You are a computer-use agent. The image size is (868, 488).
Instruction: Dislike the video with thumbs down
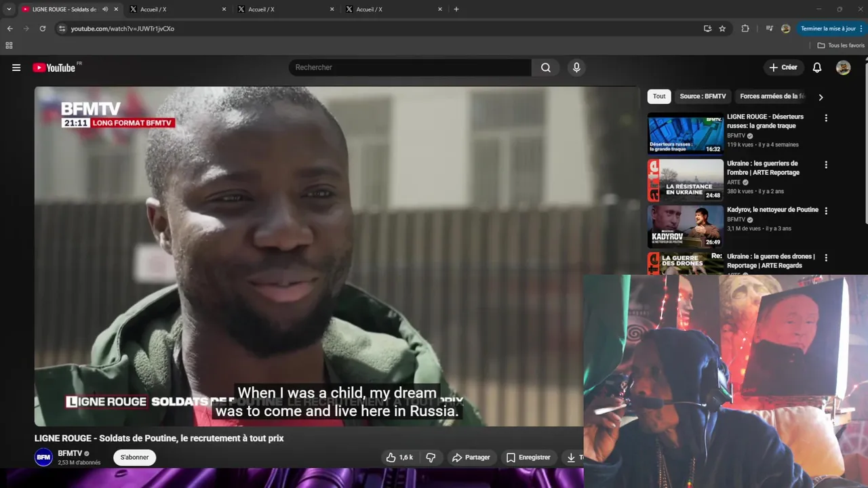431,457
